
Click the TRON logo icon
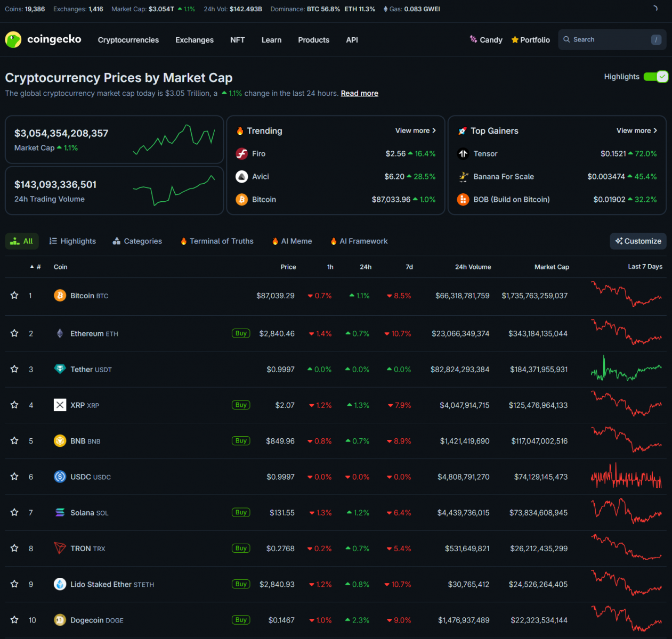(x=60, y=548)
